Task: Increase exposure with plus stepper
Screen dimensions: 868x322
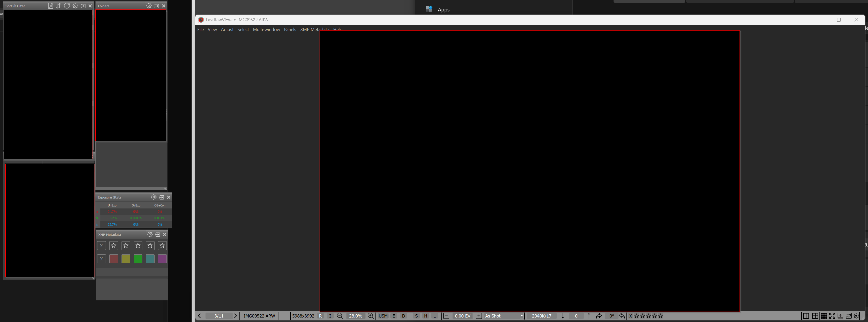Action: [478, 316]
